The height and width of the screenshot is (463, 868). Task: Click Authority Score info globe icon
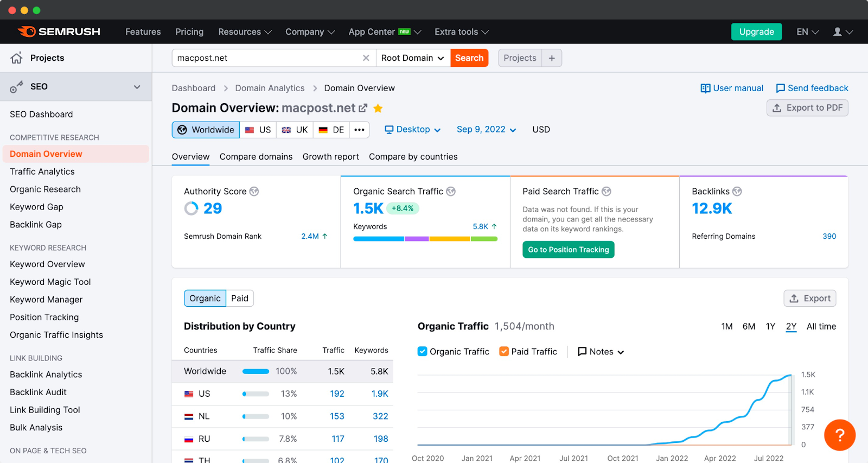pyautogui.click(x=254, y=191)
